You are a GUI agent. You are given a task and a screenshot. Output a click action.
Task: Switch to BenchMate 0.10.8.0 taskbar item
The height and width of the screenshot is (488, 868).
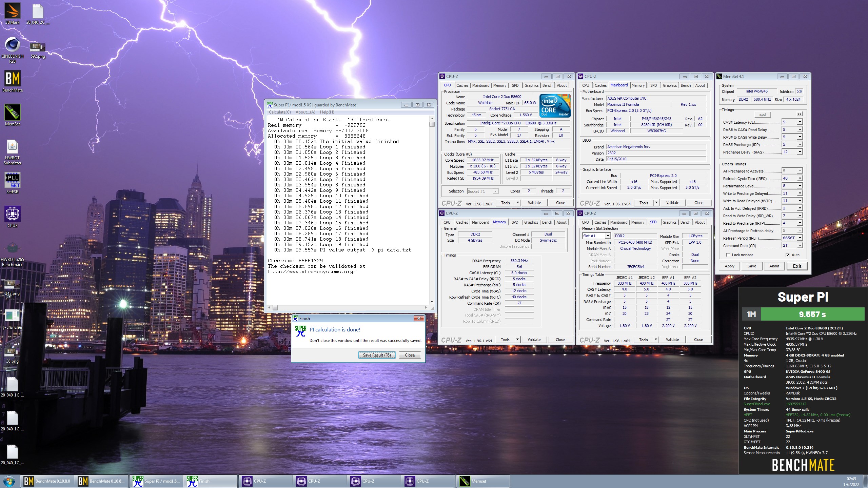click(x=47, y=481)
